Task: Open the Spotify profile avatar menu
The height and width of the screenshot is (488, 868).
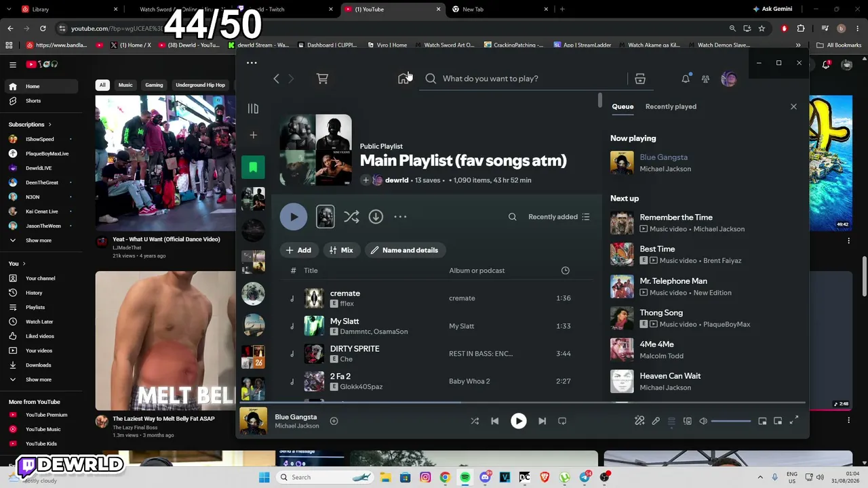Action: click(728, 79)
